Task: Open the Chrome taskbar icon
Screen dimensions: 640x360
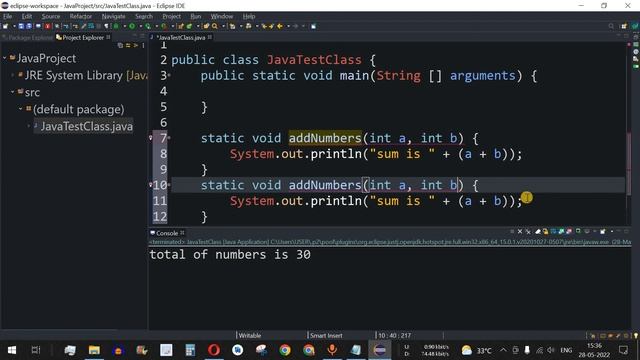Action: tap(285, 350)
